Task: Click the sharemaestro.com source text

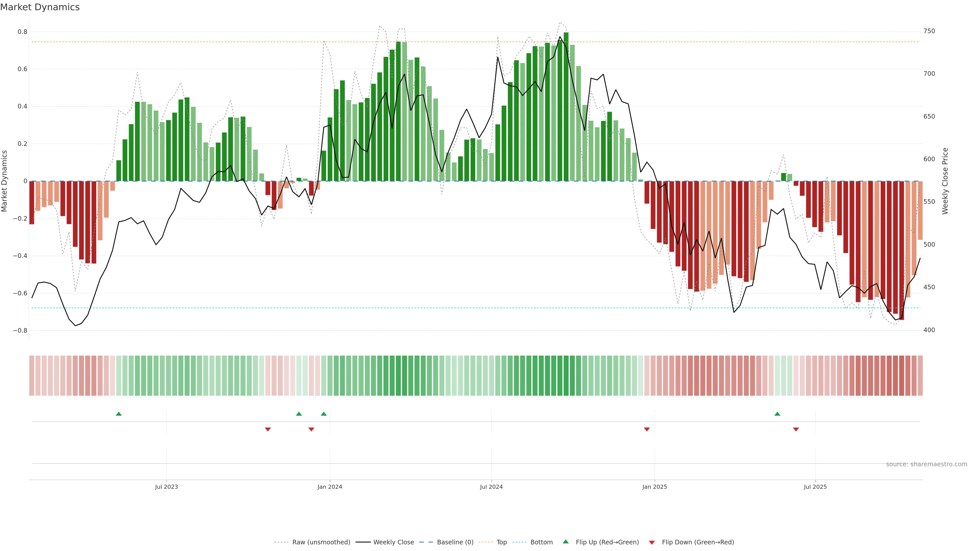Action: [x=926, y=464]
